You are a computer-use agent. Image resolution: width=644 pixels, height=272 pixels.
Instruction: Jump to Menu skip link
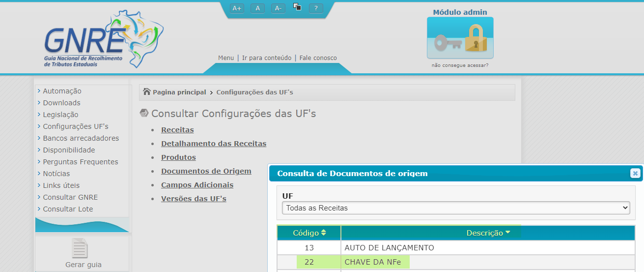[226, 58]
